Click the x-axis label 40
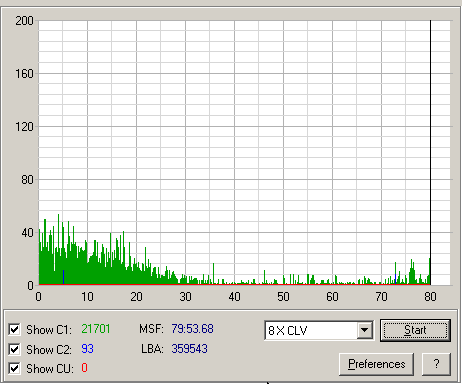The width and height of the screenshot is (462, 384). 234,297
